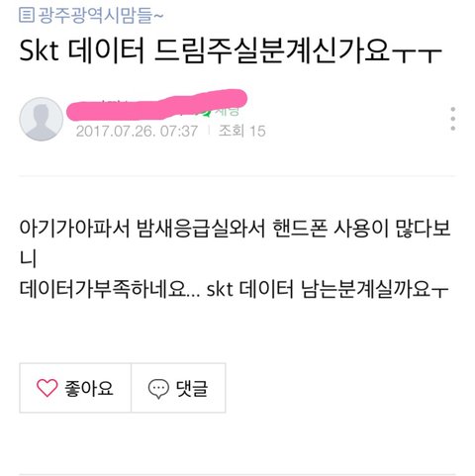
Task: Click the post title Skt 데이터 드림주실분계신가요
Action: pyautogui.click(x=231, y=51)
